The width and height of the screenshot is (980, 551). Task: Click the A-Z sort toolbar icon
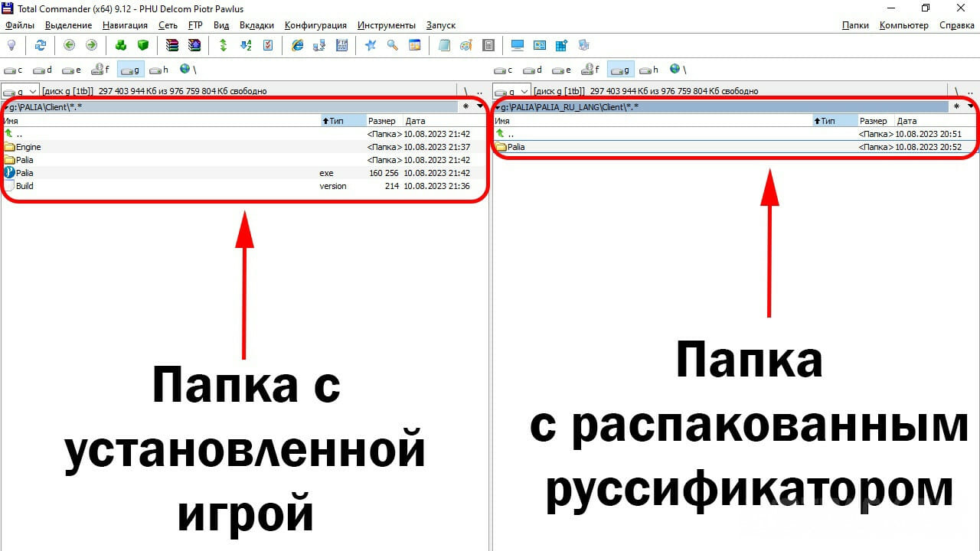click(246, 45)
